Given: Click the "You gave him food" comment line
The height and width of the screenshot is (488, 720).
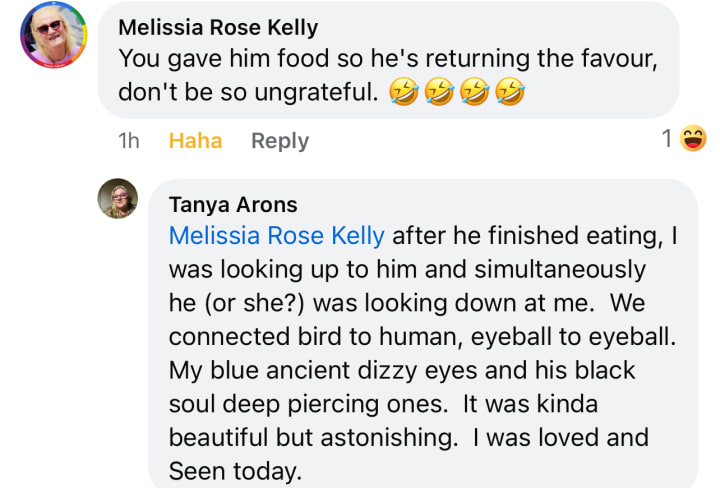Looking at the screenshot, I should point(388,59).
